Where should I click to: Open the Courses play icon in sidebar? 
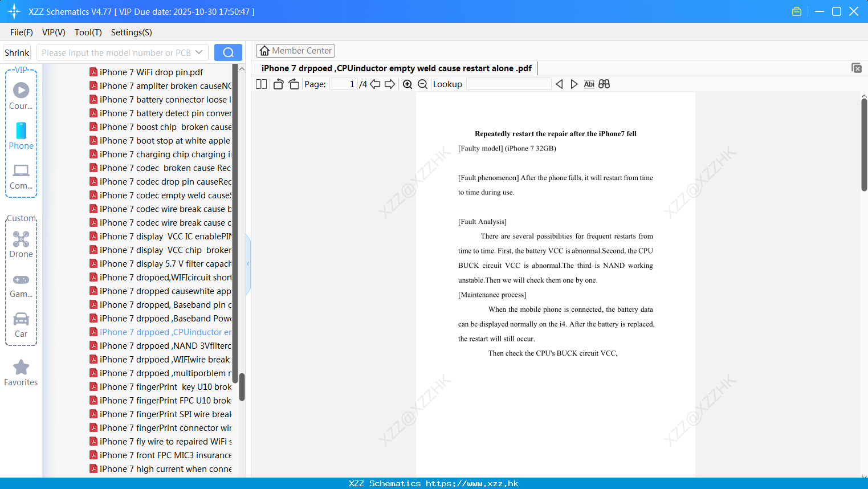click(x=21, y=90)
